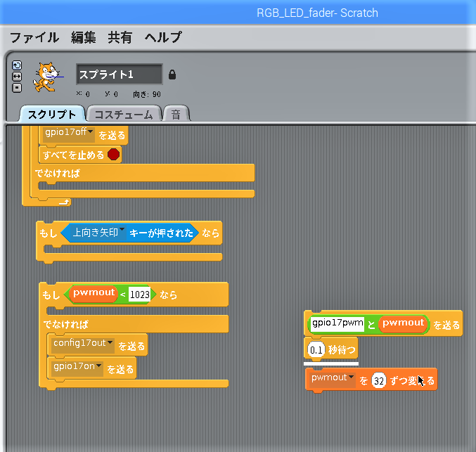This screenshot has height=452, width=476.
Task: Click the x: 0 position readout
Action: 83,93
